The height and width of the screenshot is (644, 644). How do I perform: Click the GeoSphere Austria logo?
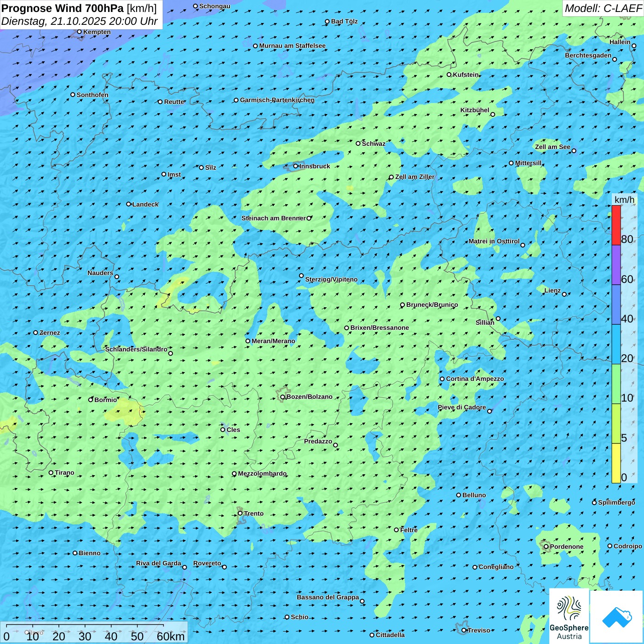(569, 616)
